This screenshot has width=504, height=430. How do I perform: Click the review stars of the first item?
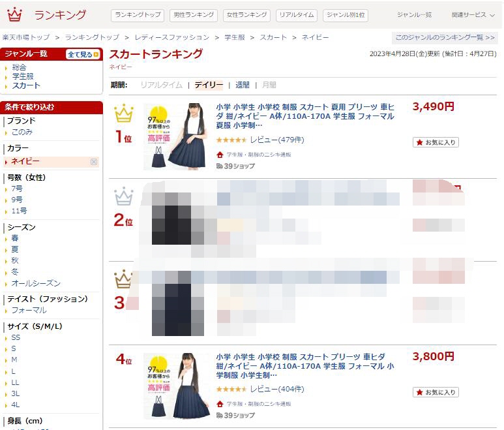tap(231, 140)
